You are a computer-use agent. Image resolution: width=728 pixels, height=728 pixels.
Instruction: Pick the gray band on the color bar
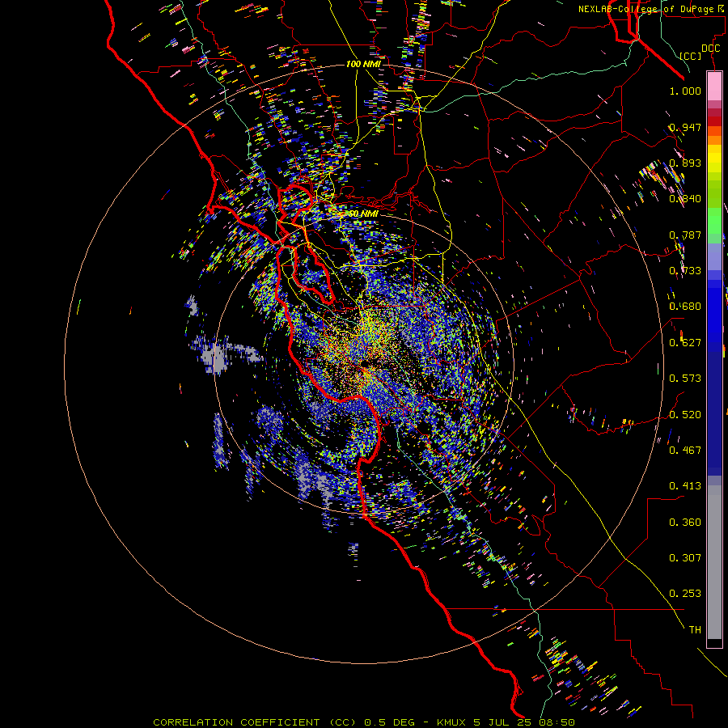point(714,562)
